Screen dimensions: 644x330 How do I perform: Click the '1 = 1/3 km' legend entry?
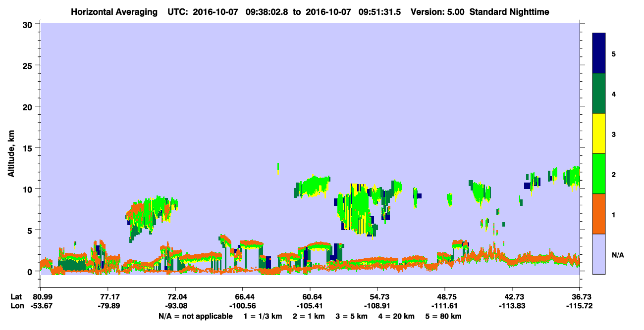tap(262, 316)
